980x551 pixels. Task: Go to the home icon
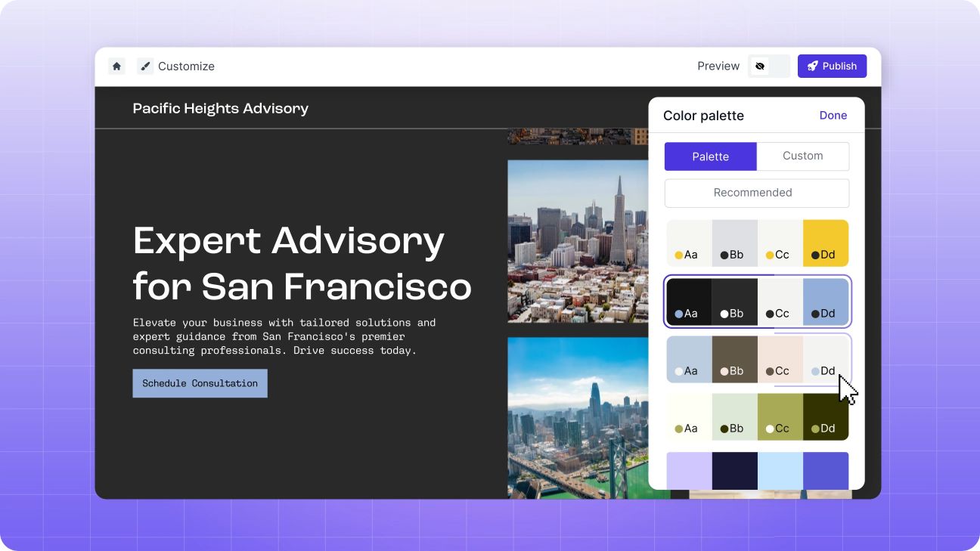point(116,66)
